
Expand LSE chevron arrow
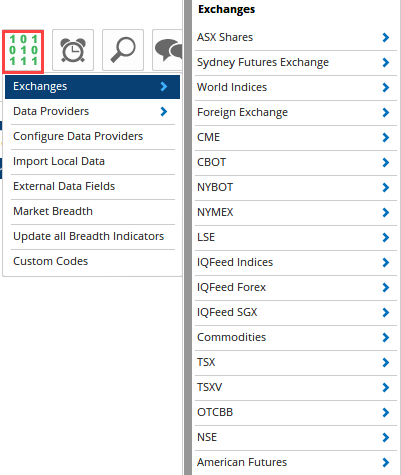pos(386,237)
